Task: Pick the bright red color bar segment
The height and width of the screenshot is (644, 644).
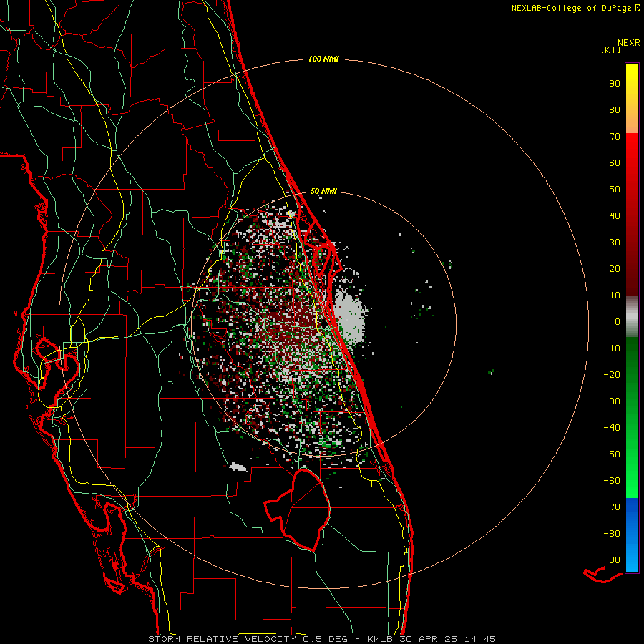Action: pyautogui.click(x=632, y=153)
